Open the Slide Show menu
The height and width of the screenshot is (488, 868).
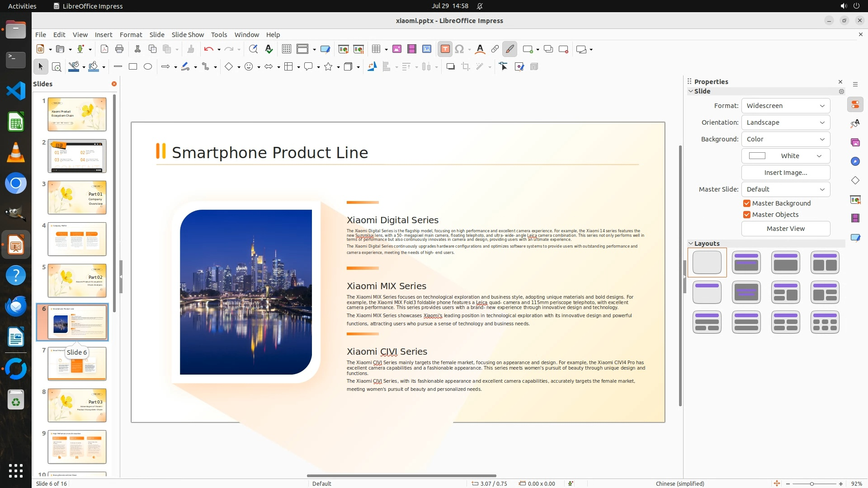[188, 35]
